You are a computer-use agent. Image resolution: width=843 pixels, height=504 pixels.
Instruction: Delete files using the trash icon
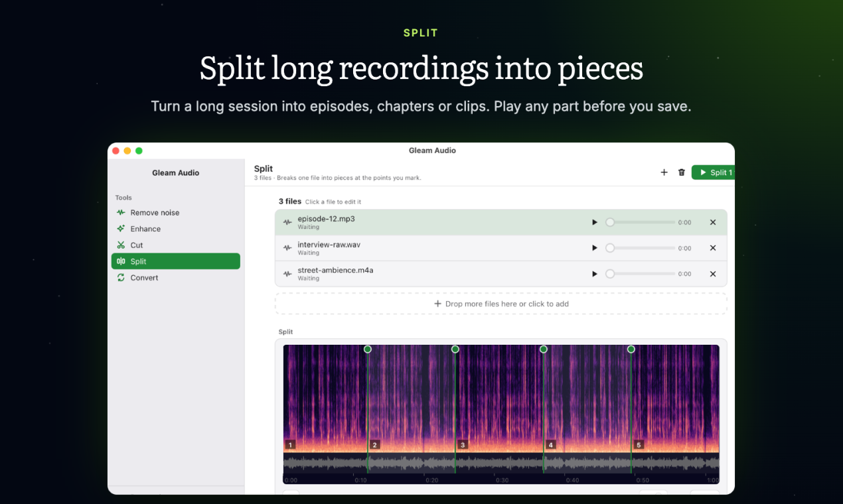(681, 172)
